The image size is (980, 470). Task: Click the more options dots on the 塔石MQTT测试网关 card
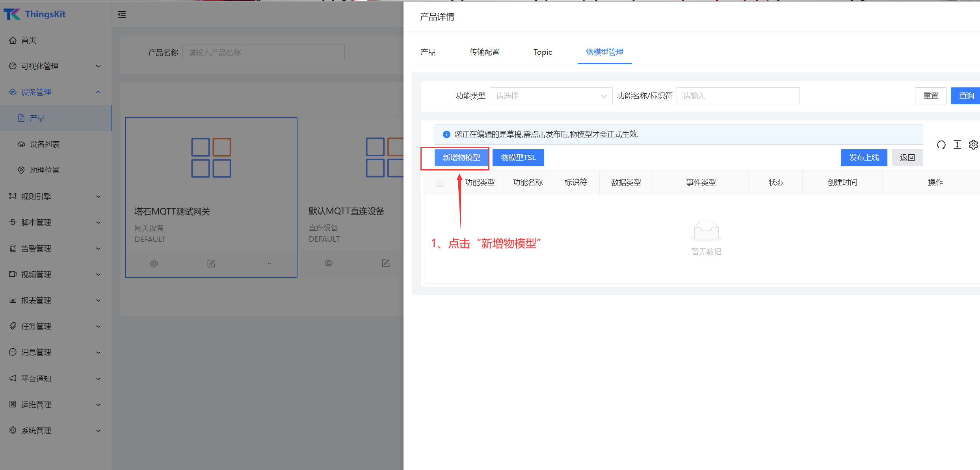pyautogui.click(x=268, y=264)
